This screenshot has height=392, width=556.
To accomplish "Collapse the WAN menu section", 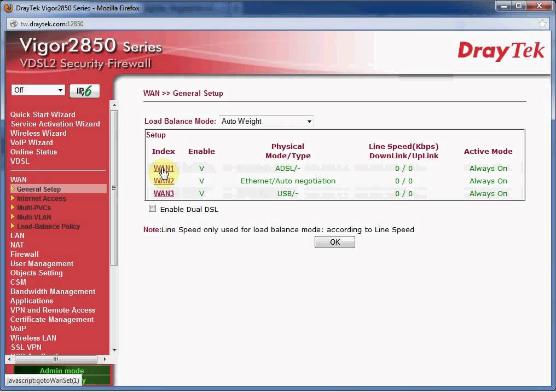I will [19, 180].
